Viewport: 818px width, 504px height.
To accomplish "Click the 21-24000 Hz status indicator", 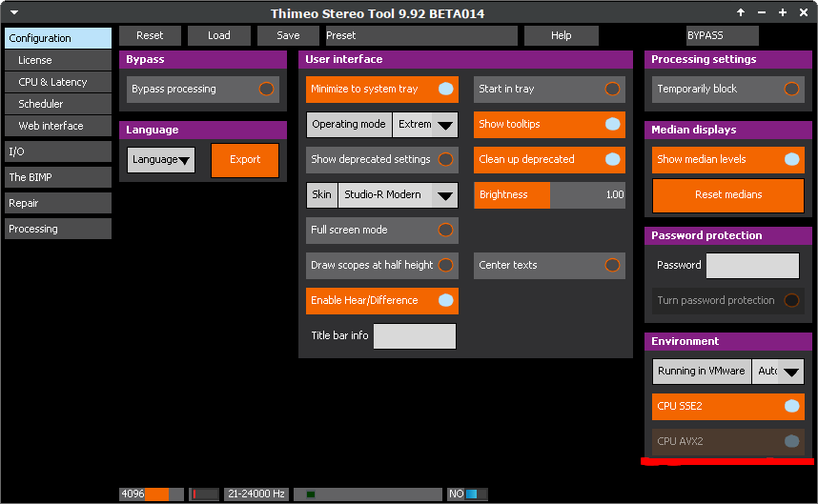I will 256,494.
